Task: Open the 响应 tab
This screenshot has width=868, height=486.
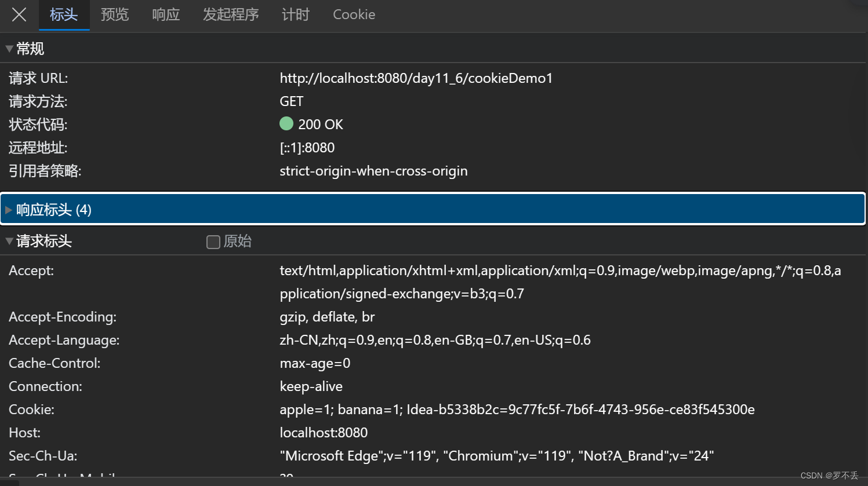Action: tap(166, 14)
